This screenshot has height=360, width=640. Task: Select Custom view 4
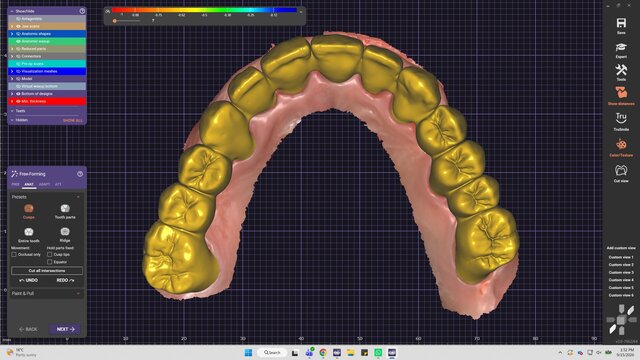[621, 280]
